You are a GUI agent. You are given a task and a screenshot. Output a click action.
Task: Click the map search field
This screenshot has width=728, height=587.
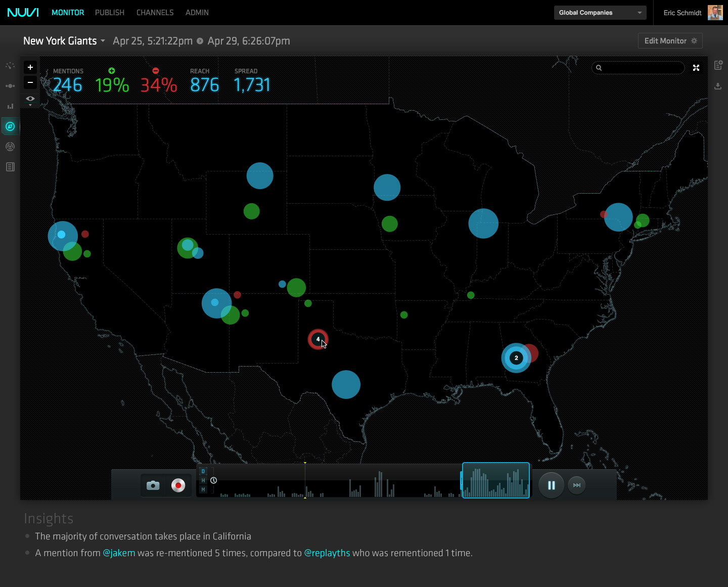tap(638, 68)
